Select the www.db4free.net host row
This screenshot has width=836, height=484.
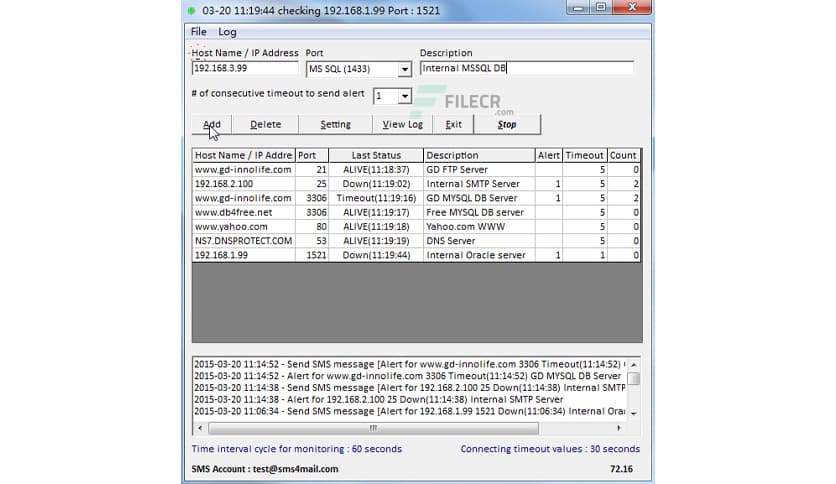coord(416,212)
